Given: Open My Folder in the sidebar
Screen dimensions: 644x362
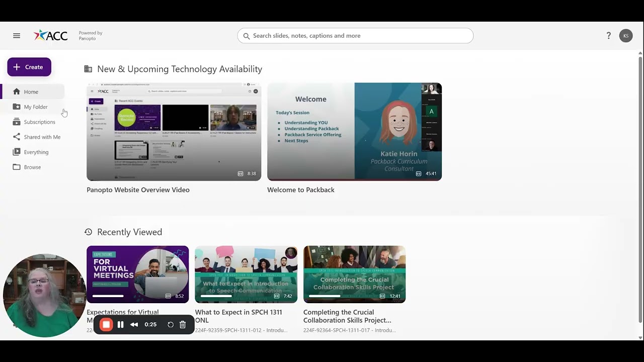Looking at the screenshot, I should point(32,107).
